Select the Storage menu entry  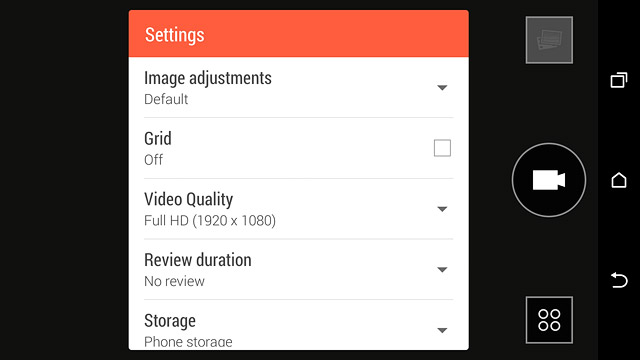coord(298,325)
